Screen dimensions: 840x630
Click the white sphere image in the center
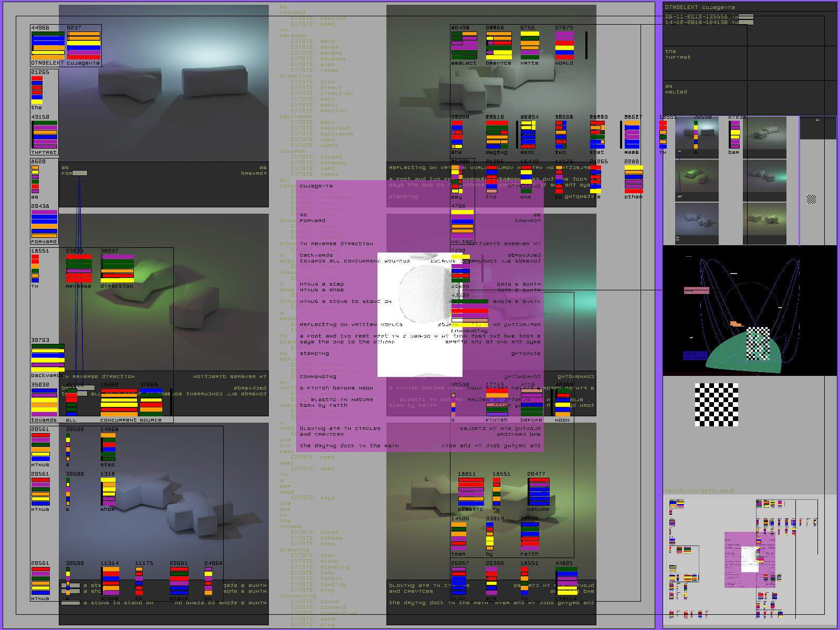click(420, 314)
